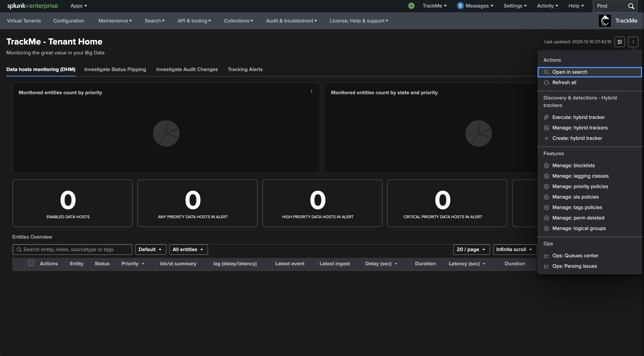The image size is (644, 356).
Task: Open the All entities dropdown
Action: pyautogui.click(x=188, y=250)
